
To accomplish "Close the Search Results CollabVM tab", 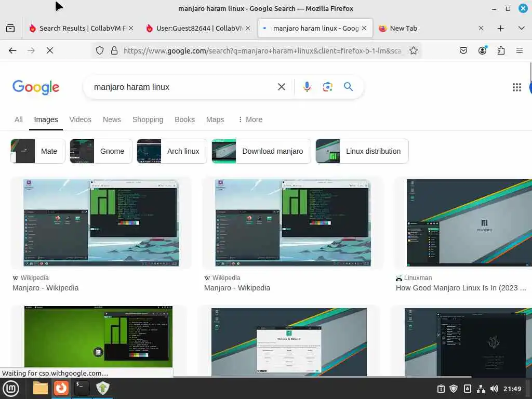I will pos(131,28).
